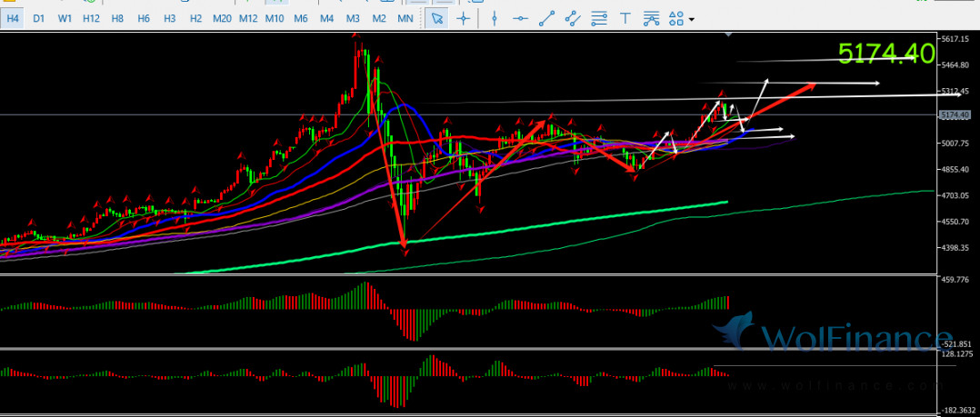This screenshot has height=417, width=980.
Task: Click the chart shift triangle marker
Action: [728, 34]
